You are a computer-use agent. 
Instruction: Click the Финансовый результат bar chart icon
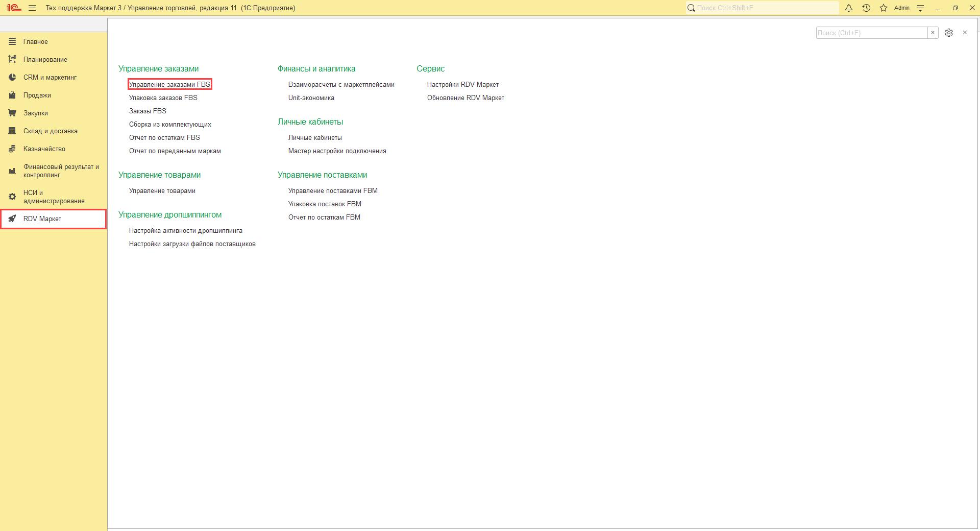point(12,171)
